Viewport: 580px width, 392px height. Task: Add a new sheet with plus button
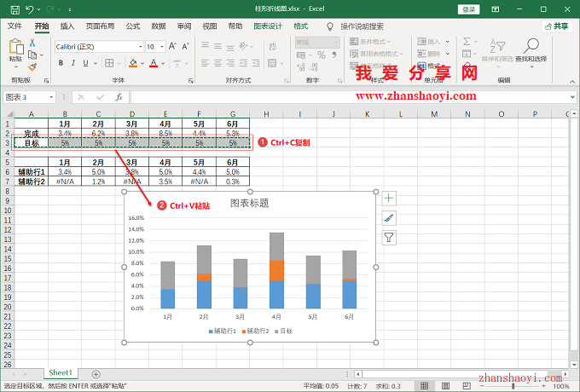click(96, 374)
